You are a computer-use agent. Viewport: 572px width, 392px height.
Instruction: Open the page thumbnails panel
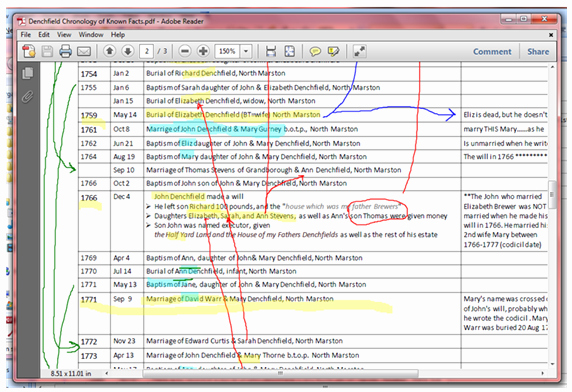coord(28,73)
